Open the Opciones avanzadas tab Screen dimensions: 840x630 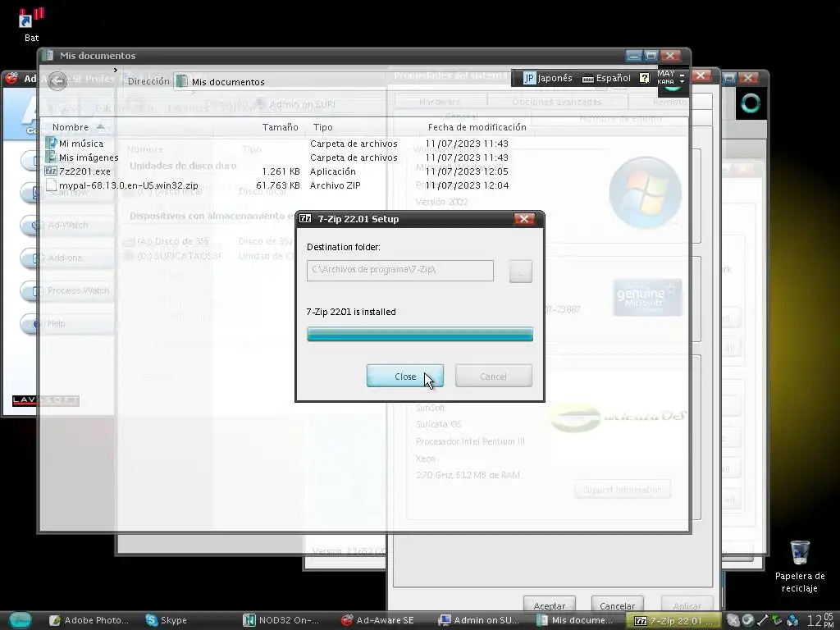557,101
